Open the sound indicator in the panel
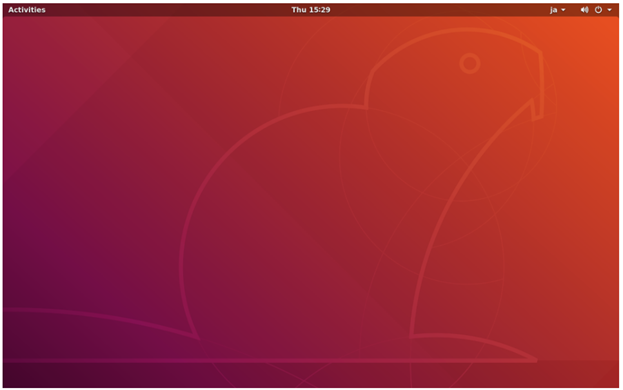The height and width of the screenshot is (390, 623). click(584, 10)
